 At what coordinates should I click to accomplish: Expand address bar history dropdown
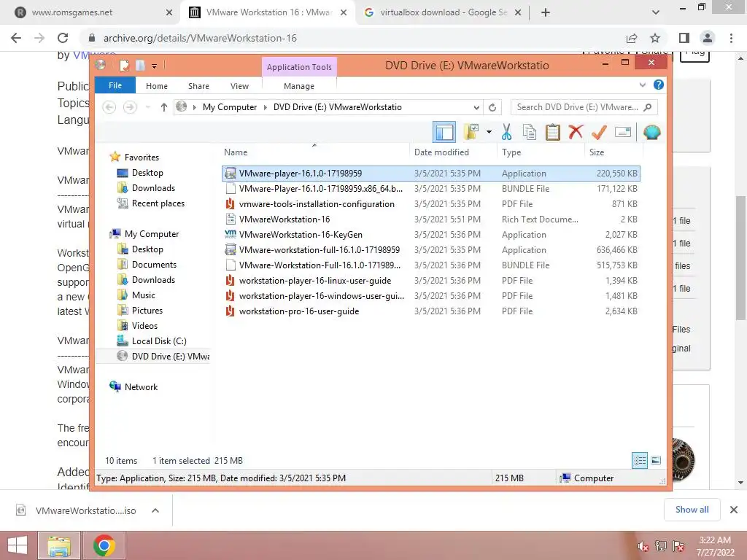click(476, 107)
